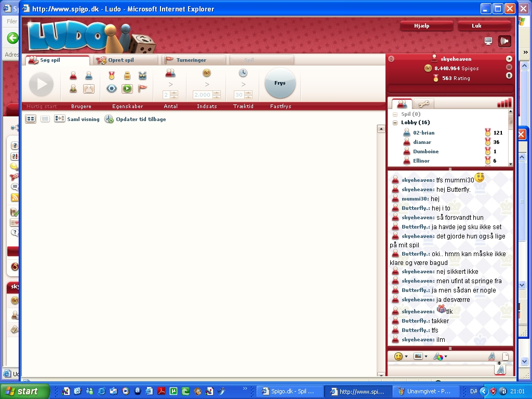532x399 pixels.
Task: Click the blank page clear chat icon
Action: pos(505,357)
